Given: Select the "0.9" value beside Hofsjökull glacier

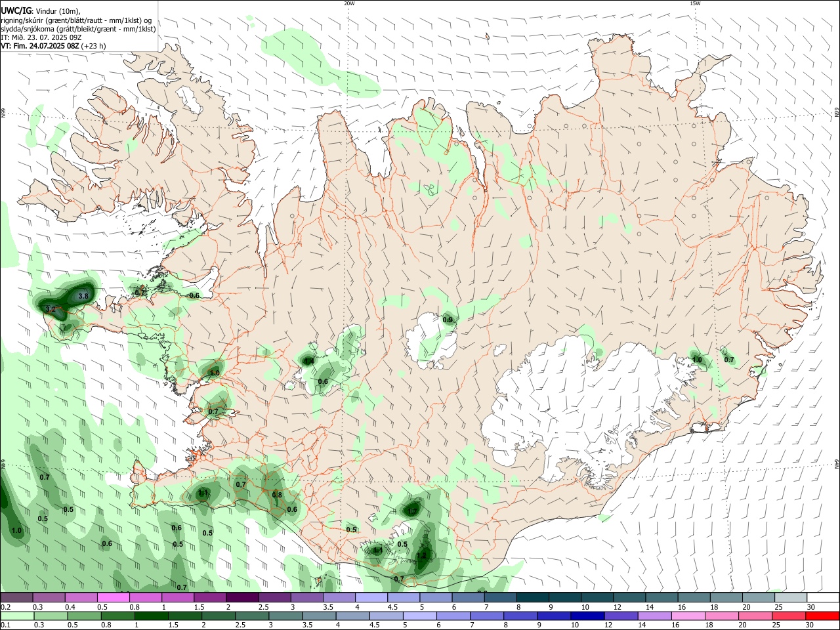Looking at the screenshot, I should click(x=448, y=320).
